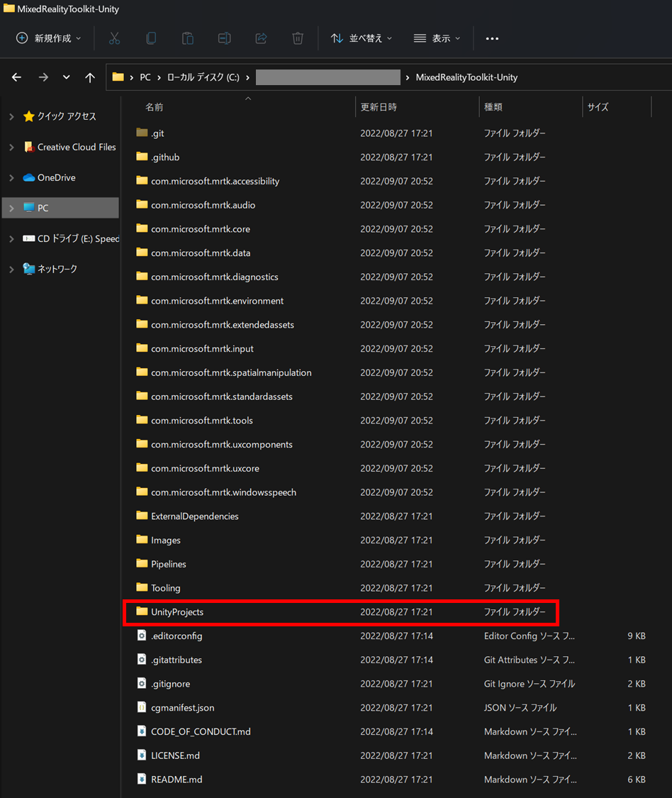Open the 並べ替え sort menu
This screenshot has width=672, height=798.
coord(362,38)
